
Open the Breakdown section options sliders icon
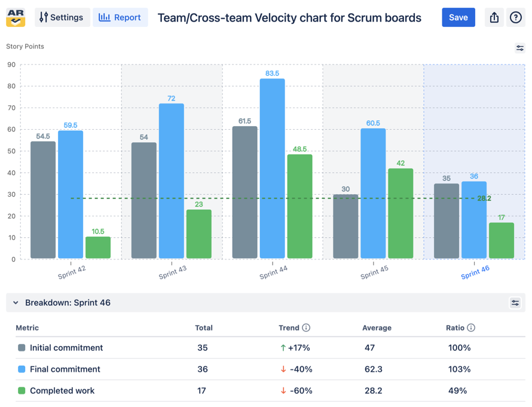515,303
